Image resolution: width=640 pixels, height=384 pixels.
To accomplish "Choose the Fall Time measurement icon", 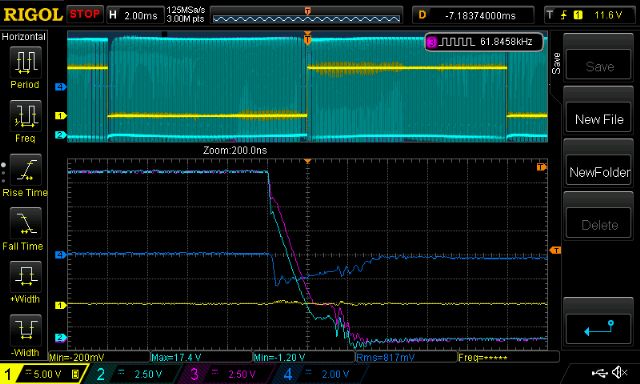I will 25,224.
